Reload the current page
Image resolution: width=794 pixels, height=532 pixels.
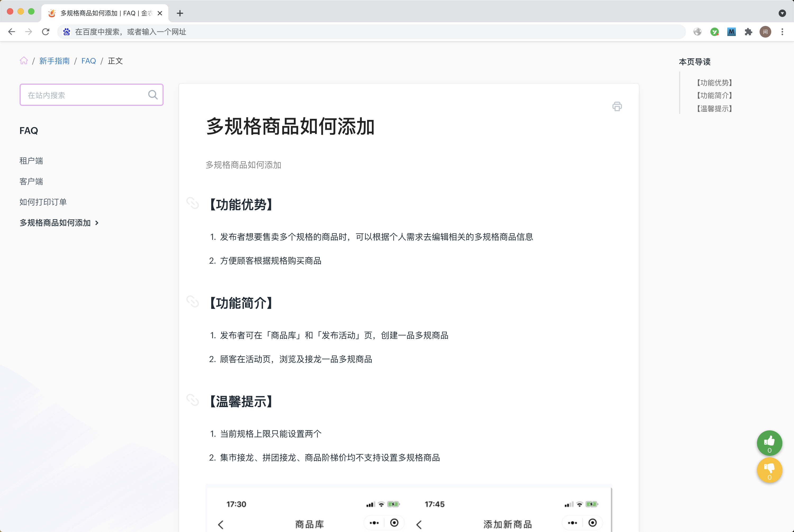pyautogui.click(x=46, y=32)
